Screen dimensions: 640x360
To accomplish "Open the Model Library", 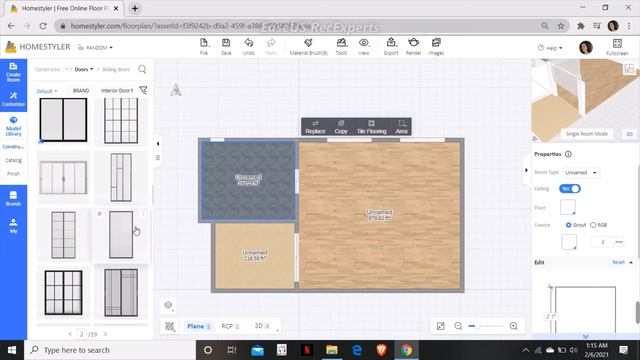I will pos(13,126).
